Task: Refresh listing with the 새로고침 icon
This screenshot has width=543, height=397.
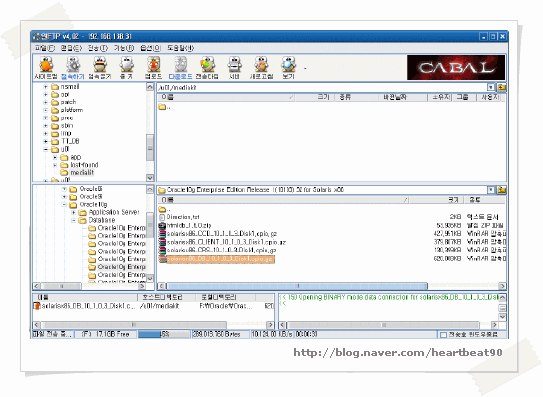Action: (x=261, y=68)
